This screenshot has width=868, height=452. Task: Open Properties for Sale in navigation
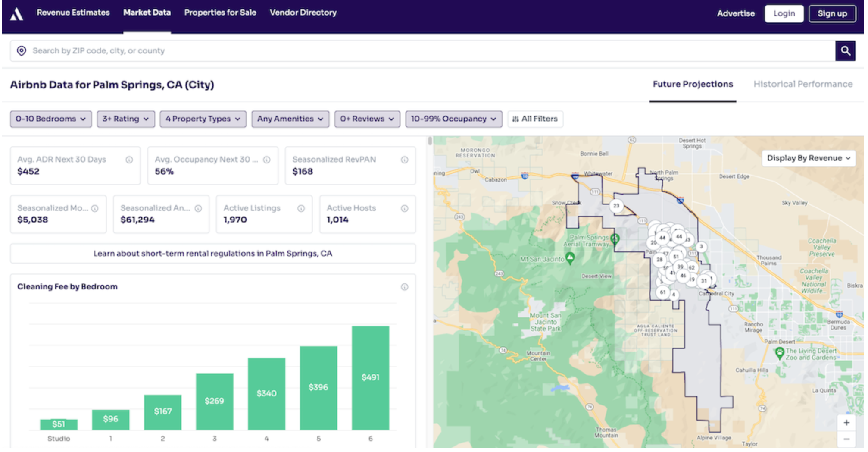point(220,13)
